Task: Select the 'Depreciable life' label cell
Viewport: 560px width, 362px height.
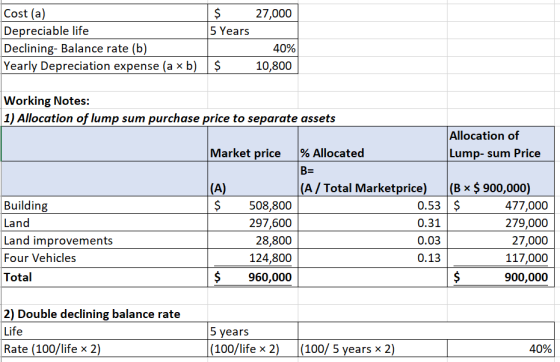Action: [x=105, y=31]
